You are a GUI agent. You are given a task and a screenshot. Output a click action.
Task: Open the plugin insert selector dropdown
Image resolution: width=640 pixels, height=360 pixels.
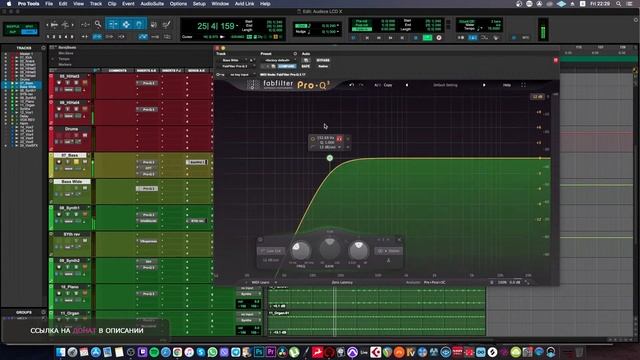click(236, 66)
